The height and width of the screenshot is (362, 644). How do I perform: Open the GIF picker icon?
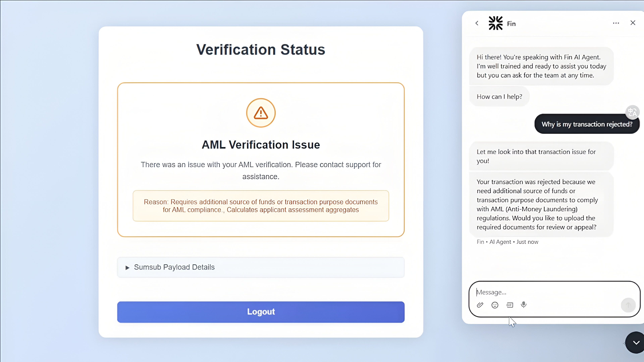[x=509, y=305]
